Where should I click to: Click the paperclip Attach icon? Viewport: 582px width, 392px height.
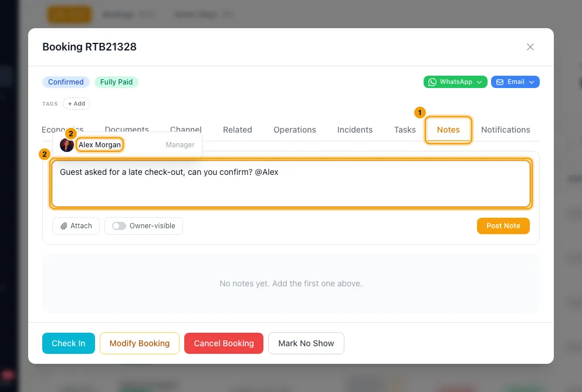(64, 226)
